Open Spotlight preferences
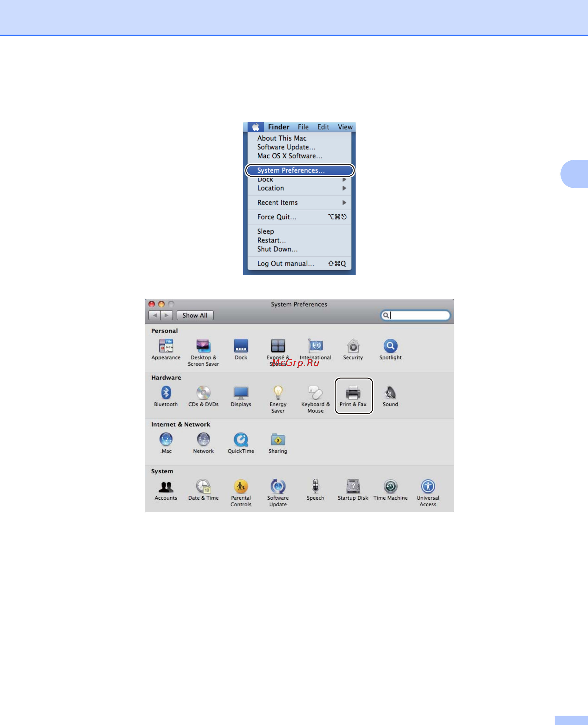This screenshot has height=725, width=588. (390, 349)
